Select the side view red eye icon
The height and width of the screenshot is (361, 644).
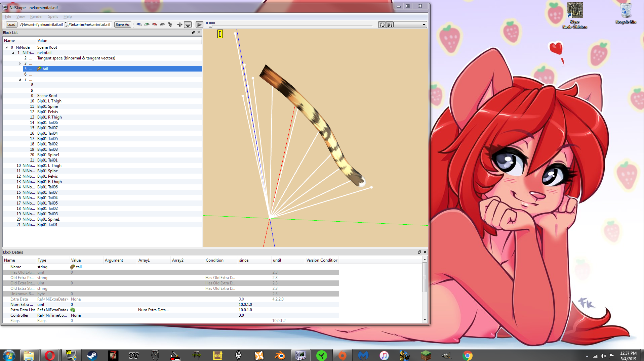[155, 25]
